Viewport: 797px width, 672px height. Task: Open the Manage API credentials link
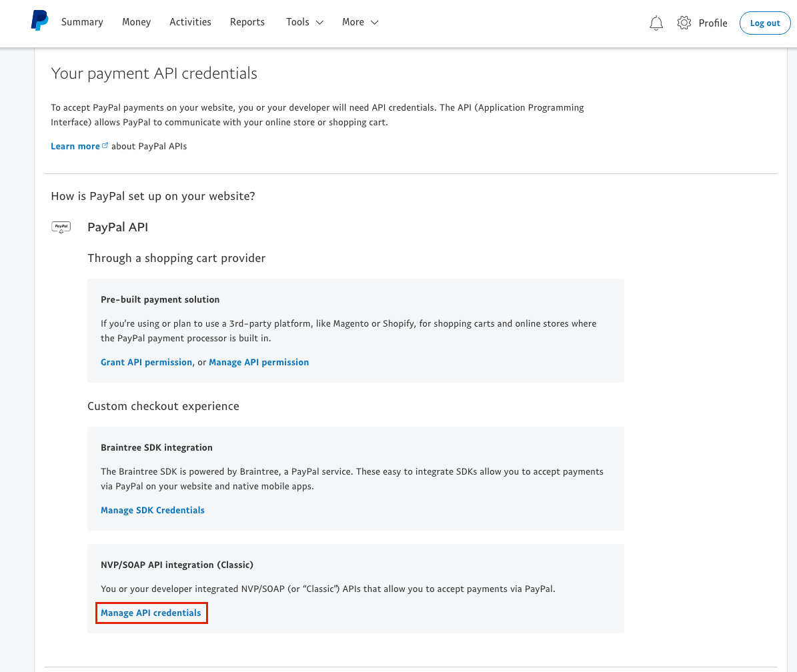(151, 613)
